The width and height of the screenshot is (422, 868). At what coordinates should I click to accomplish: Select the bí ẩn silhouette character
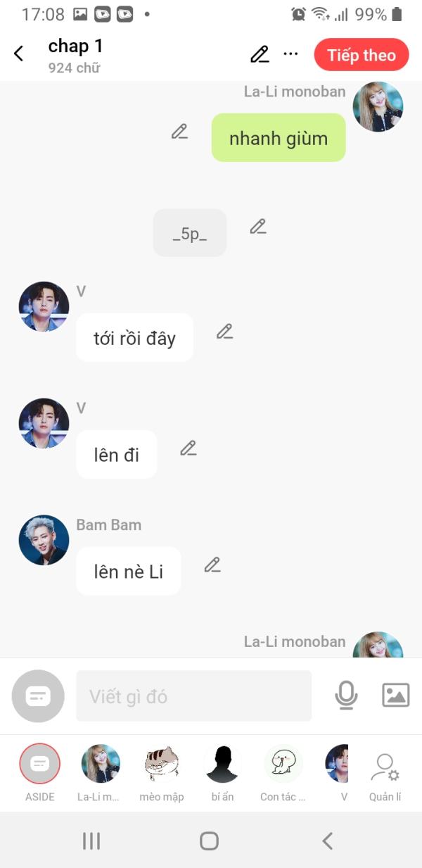(222, 772)
